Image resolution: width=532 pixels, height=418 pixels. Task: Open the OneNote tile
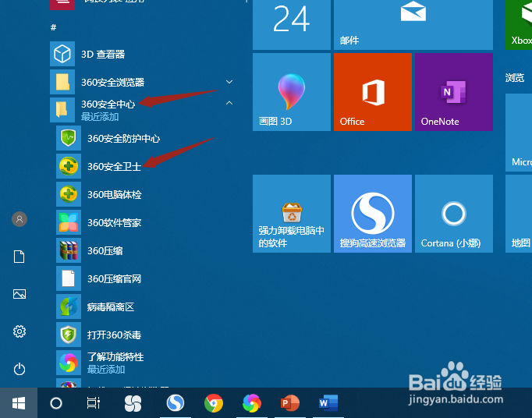[x=454, y=92]
